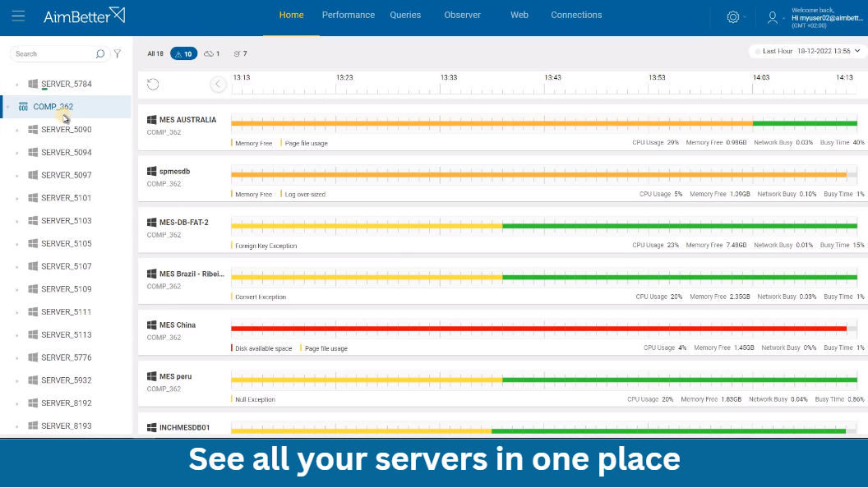Screen dimensions: 868x488
Task: Open the Web tab
Action: (519, 15)
